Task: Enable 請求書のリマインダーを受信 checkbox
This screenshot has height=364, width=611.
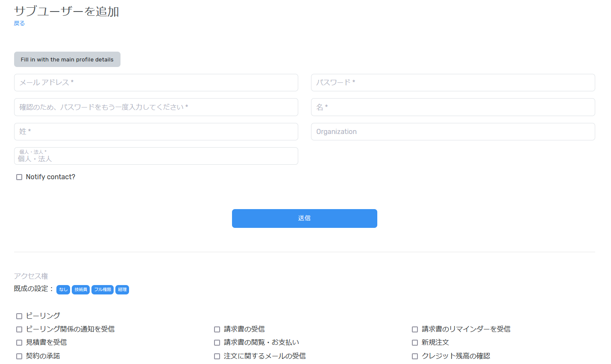Action: tap(415, 329)
